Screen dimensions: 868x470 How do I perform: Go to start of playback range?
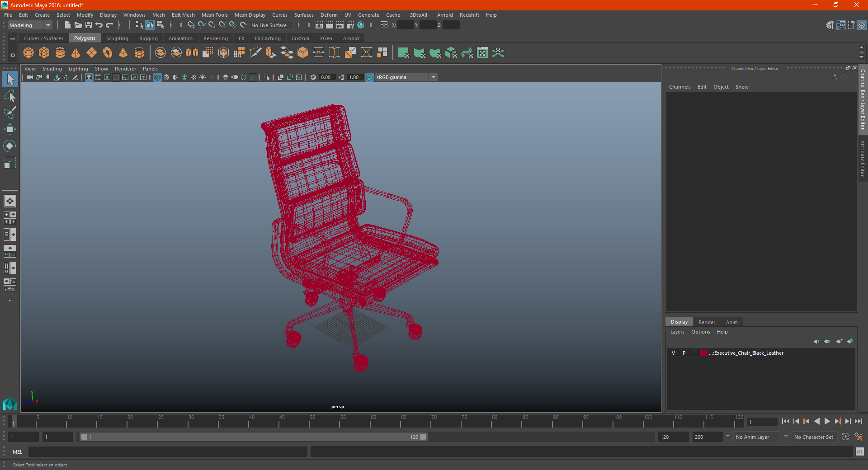click(786, 421)
